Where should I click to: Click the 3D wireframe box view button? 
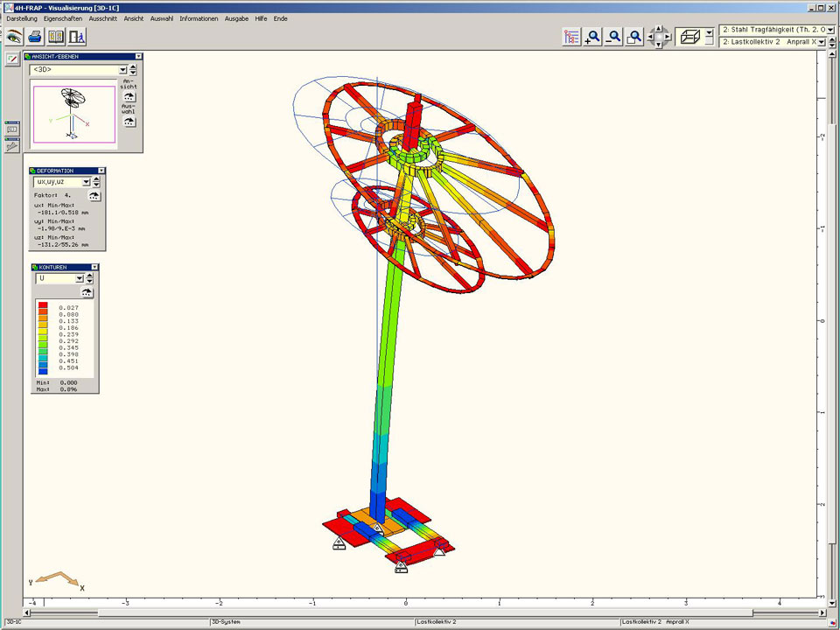point(690,37)
